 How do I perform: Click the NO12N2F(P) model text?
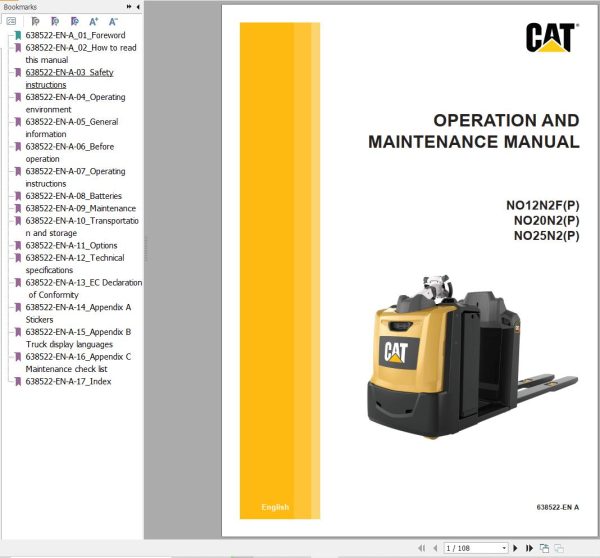pyautogui.click(x=543, y=206)
